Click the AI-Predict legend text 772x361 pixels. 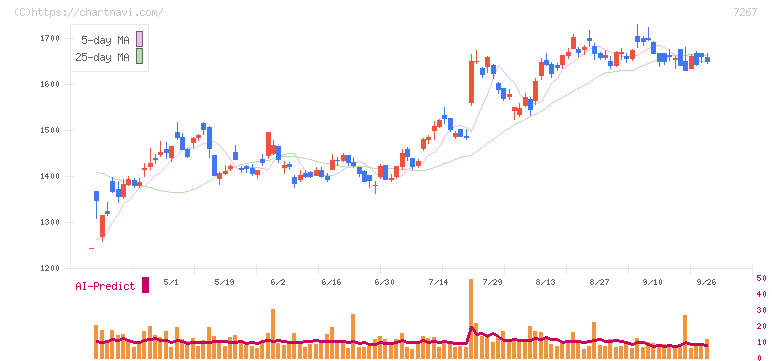pyautogui.click(x=105, y=286)
